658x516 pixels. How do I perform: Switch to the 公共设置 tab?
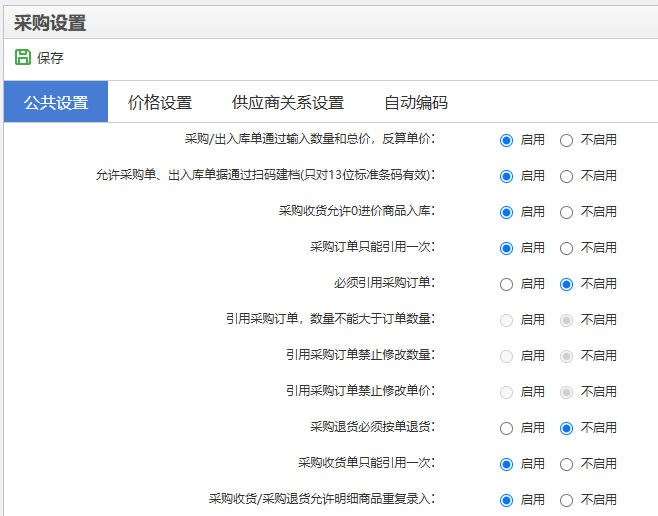(x=56, y=102)
